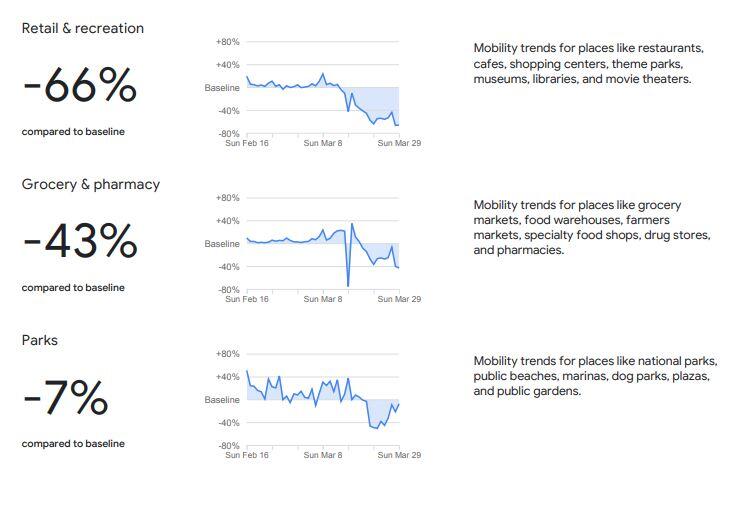The width and height of the screenshot is (754, 518).
Task: Click the parks description mentioning public beaches
Action: (595, 376)
